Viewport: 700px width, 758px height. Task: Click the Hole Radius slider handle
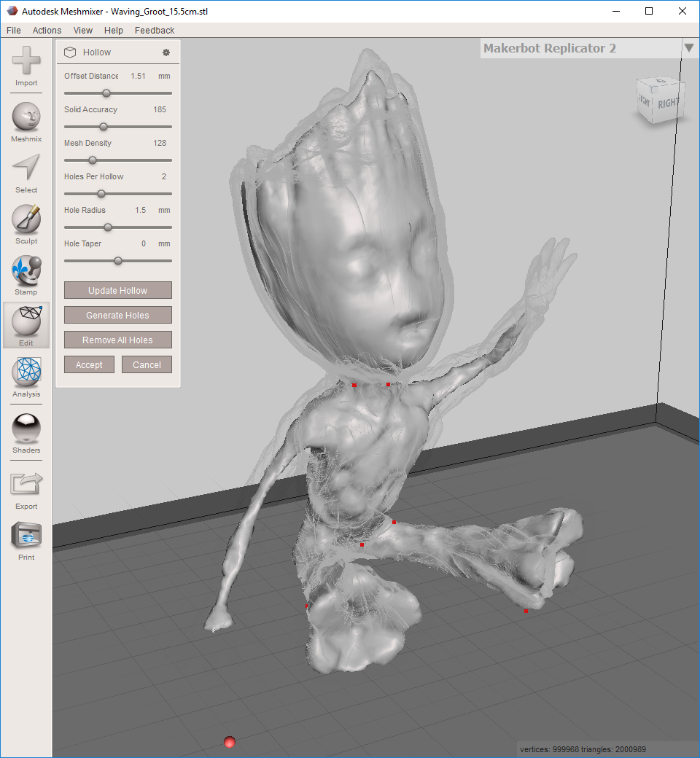click(x=108, y=227)
